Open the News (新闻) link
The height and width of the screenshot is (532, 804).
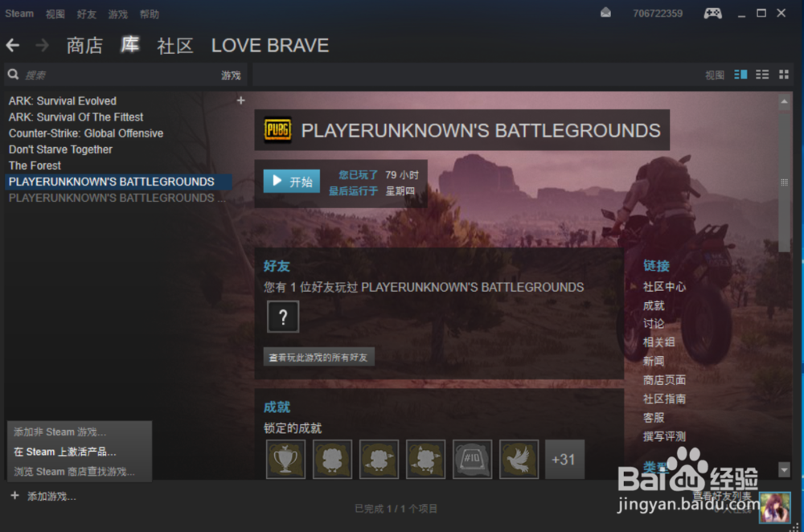coord(654,361)
